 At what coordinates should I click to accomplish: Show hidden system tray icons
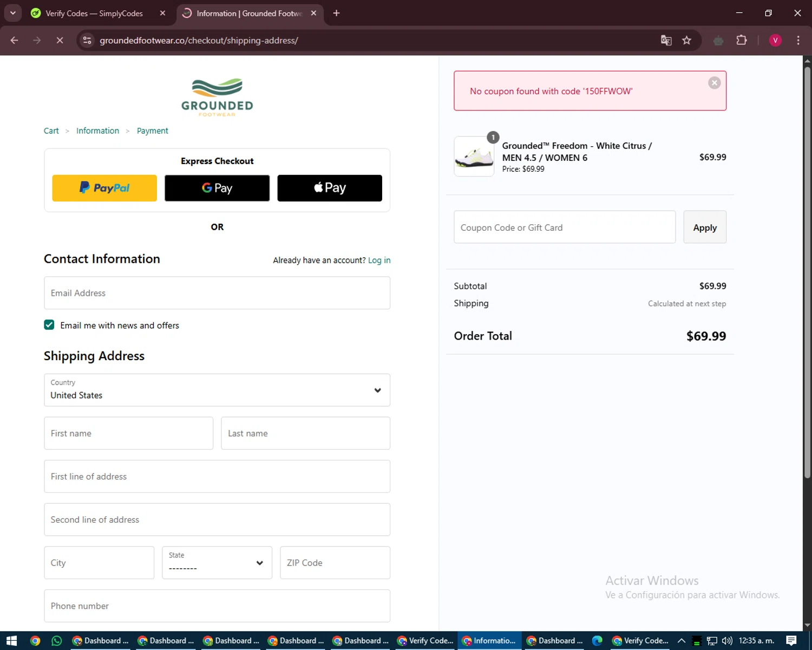coord(682,641)
